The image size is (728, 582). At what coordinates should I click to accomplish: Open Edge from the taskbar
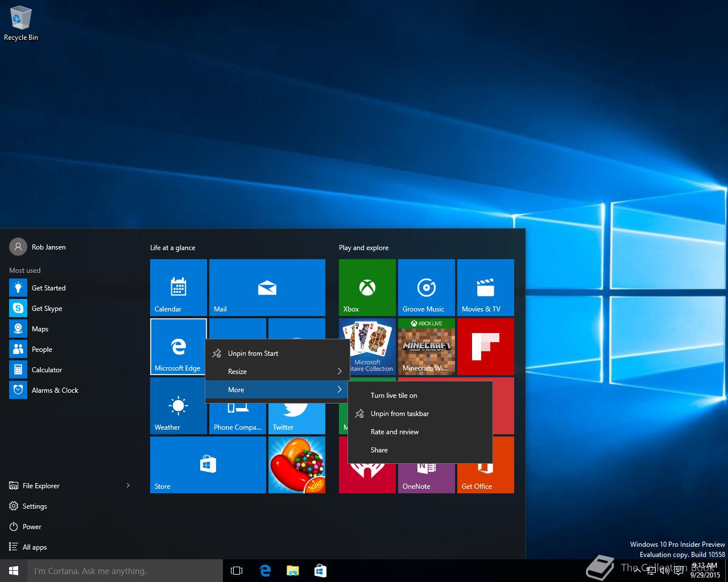(x=265, y=571)
